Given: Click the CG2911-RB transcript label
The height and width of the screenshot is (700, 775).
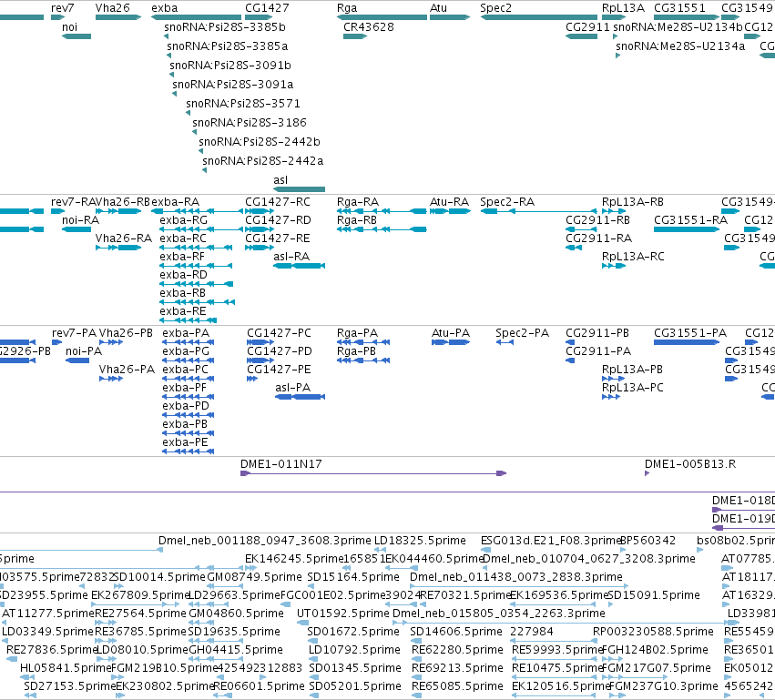Looking at the screenshot, I should 598,220.
